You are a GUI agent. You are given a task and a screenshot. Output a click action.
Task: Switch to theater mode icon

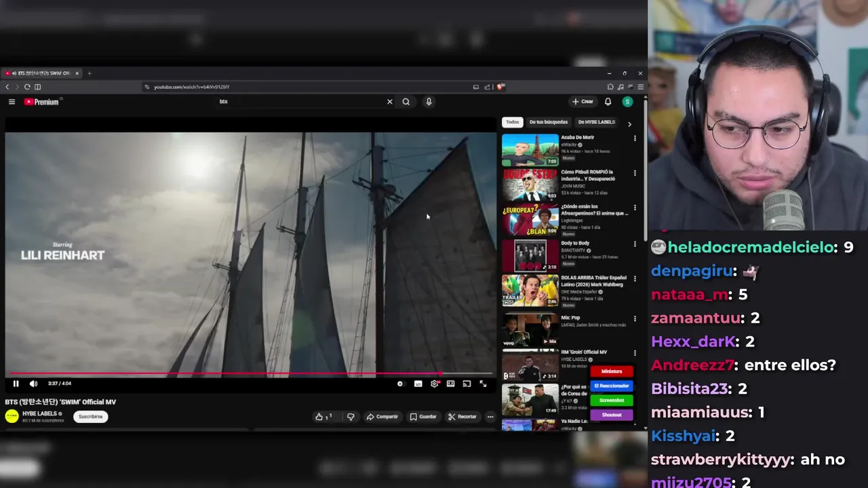[450, 384]
